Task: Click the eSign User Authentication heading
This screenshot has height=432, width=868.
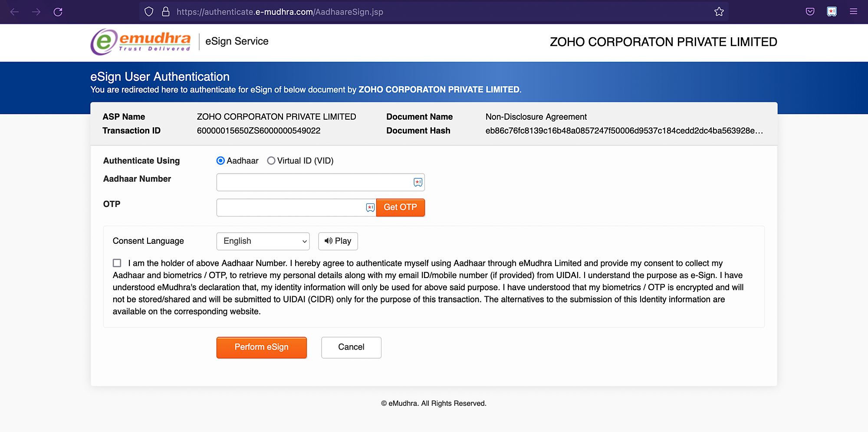Action: point(160,77)
